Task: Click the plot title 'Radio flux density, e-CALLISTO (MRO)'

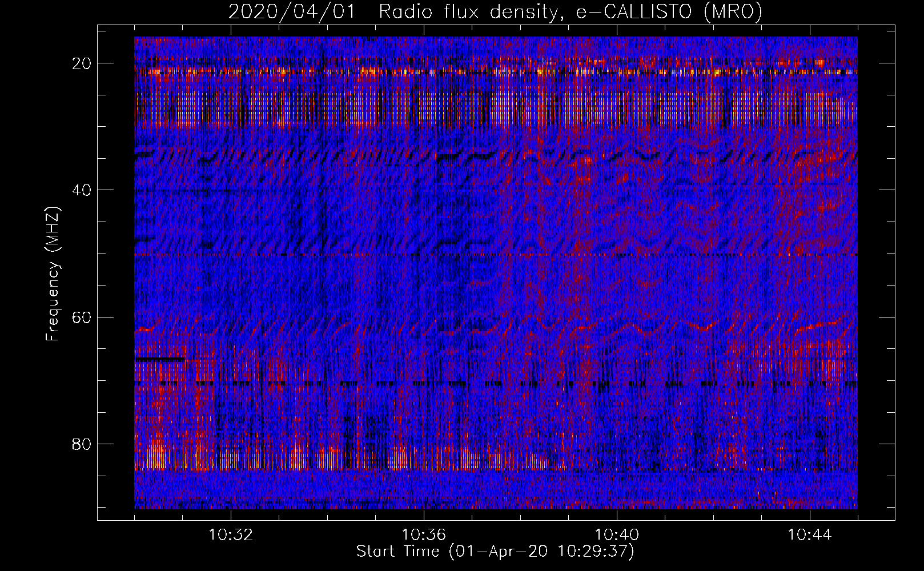Action: pyautogui.click(x=570, y=11)
